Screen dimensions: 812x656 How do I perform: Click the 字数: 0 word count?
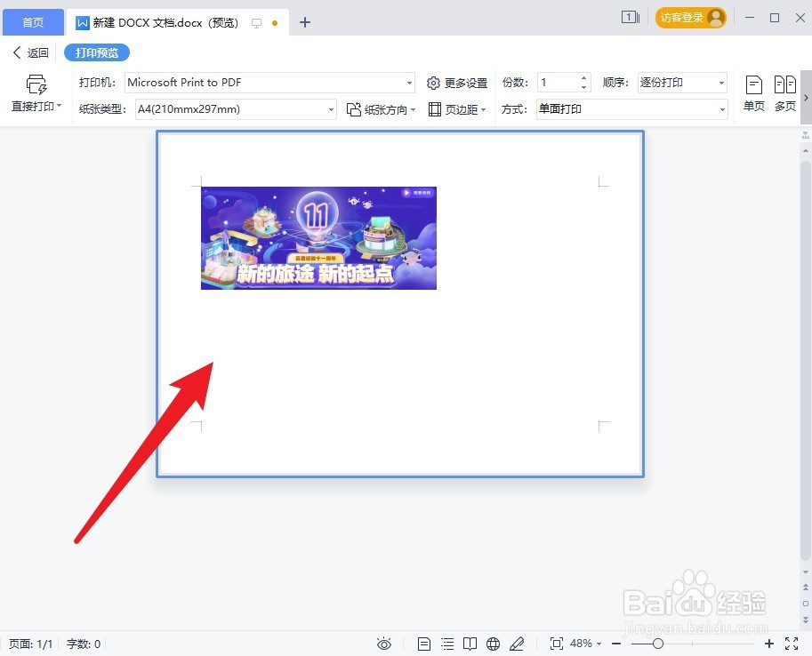point(84,644)
